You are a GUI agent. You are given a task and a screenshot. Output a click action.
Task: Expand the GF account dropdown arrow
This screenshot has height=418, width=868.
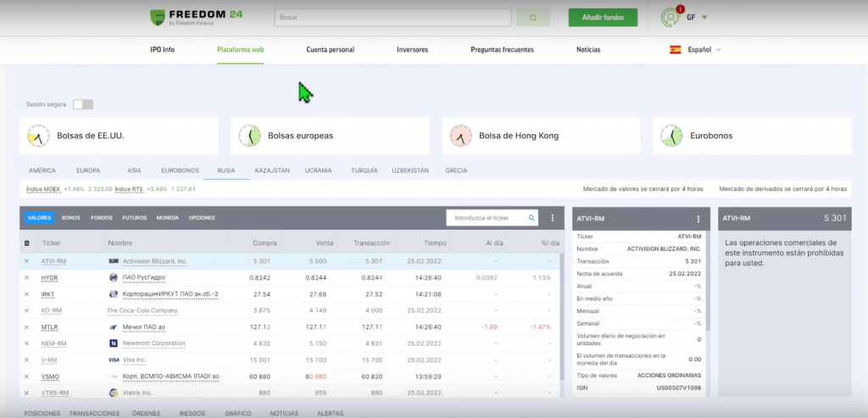tap(704, 17)
